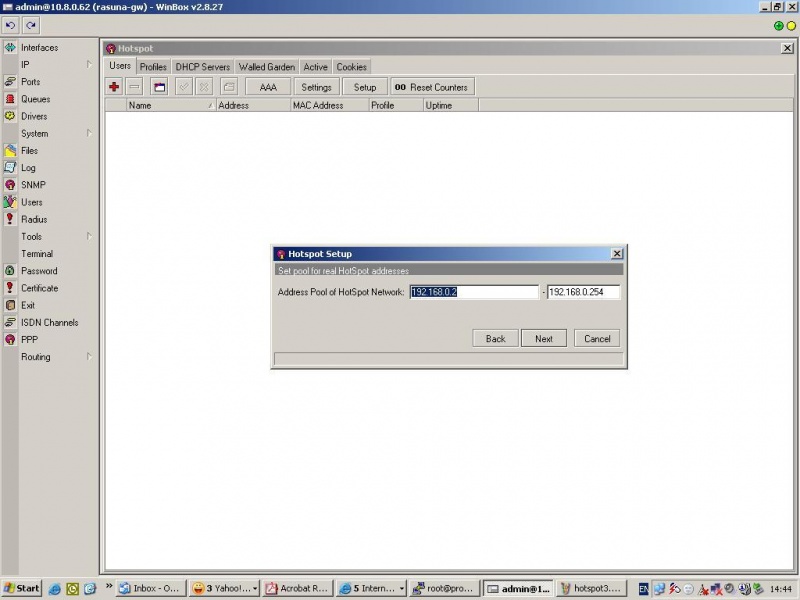Screen dimensions: 800x600
Task: Disable the entry using the X icon
Action: tap(206, 86)
